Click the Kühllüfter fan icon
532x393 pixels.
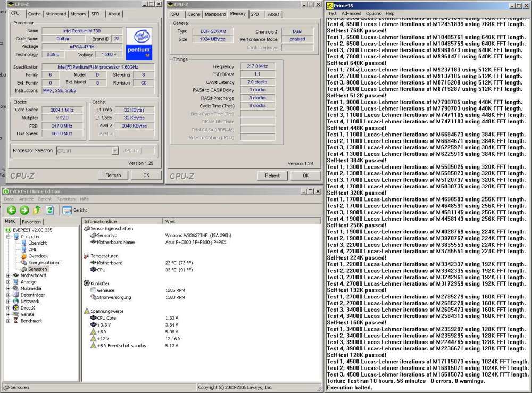tap(87, 283)
